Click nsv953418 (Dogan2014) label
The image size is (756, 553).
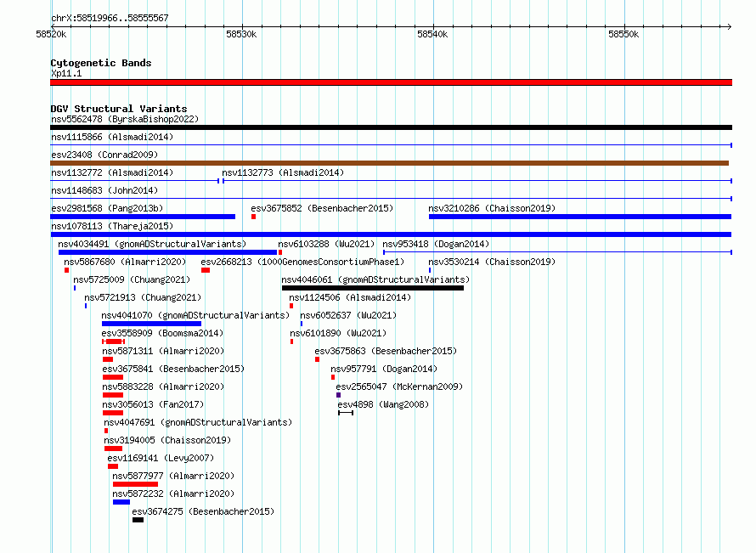tap(436, 244)
